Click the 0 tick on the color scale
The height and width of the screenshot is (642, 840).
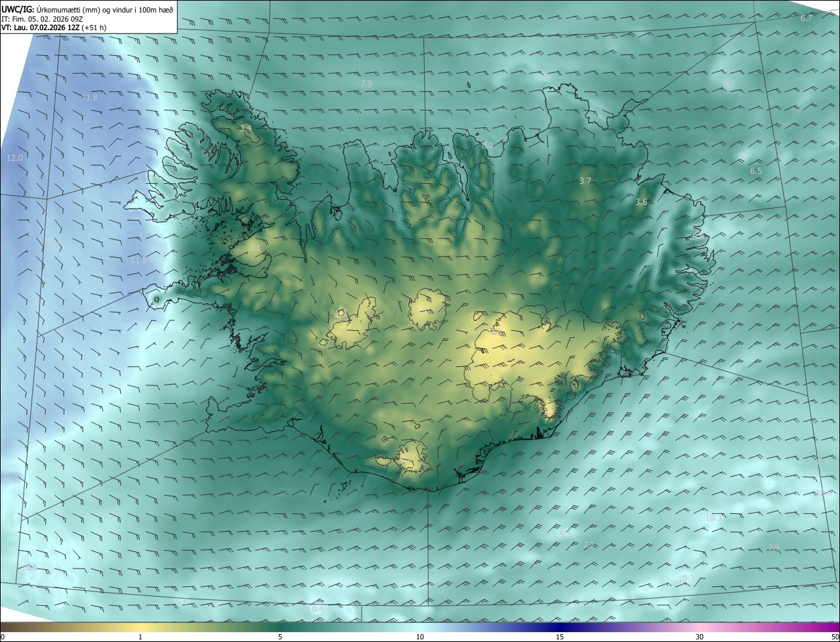click(x=3, y=637)
